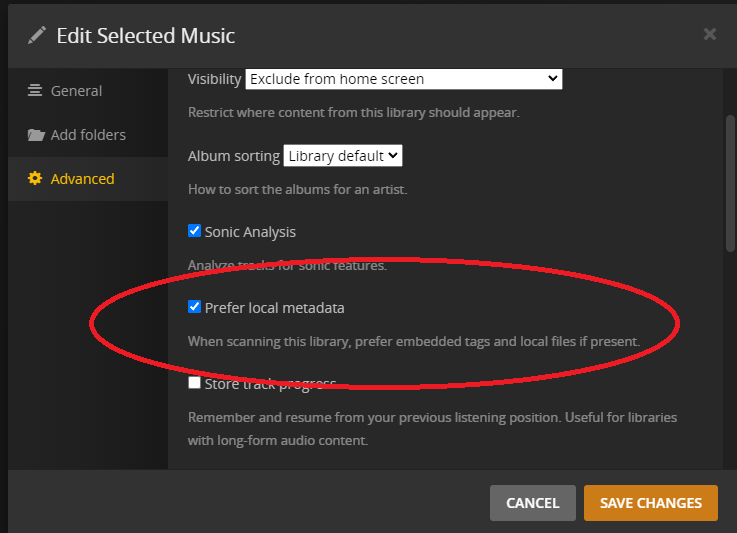This screenshot has height=533, width=737.
Task: Expand the Album sorting dropdown
Action: coord(342,156)
